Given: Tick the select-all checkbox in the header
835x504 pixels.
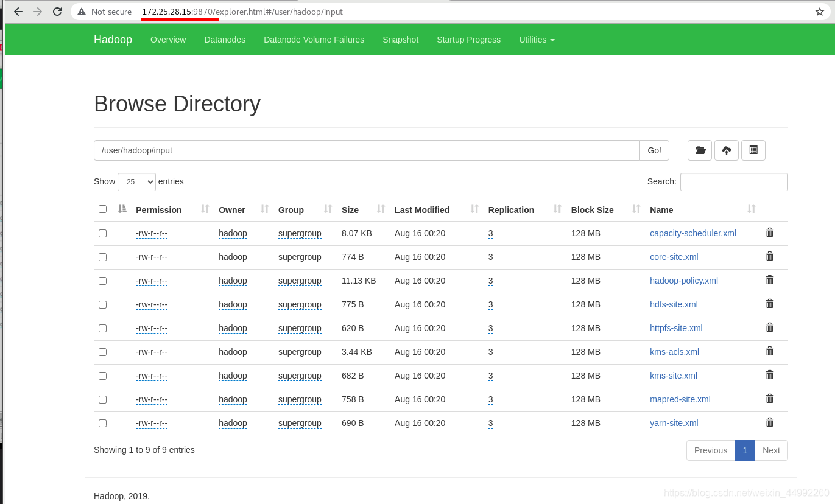Looking at the screenshot, I should (102, 209).
